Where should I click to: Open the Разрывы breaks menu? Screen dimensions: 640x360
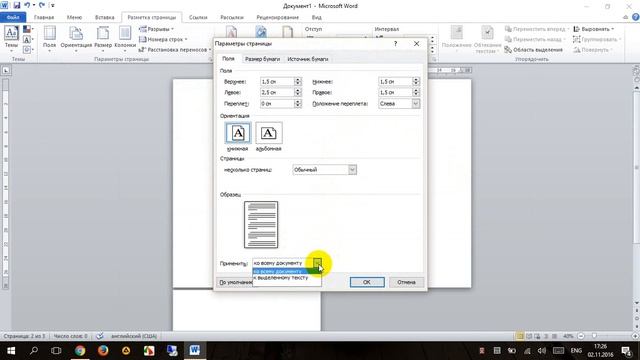[x=156, y=29]
